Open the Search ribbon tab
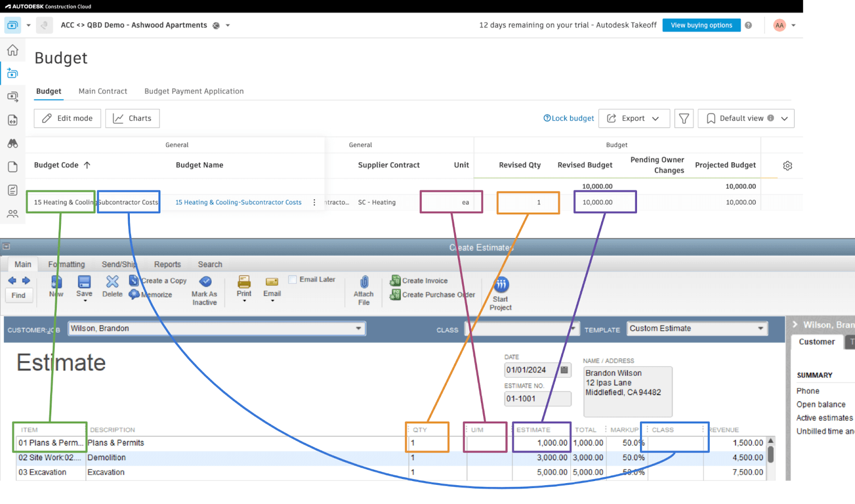Image resolution: width=855 pixels, height=504 pixels. point(210,265)
